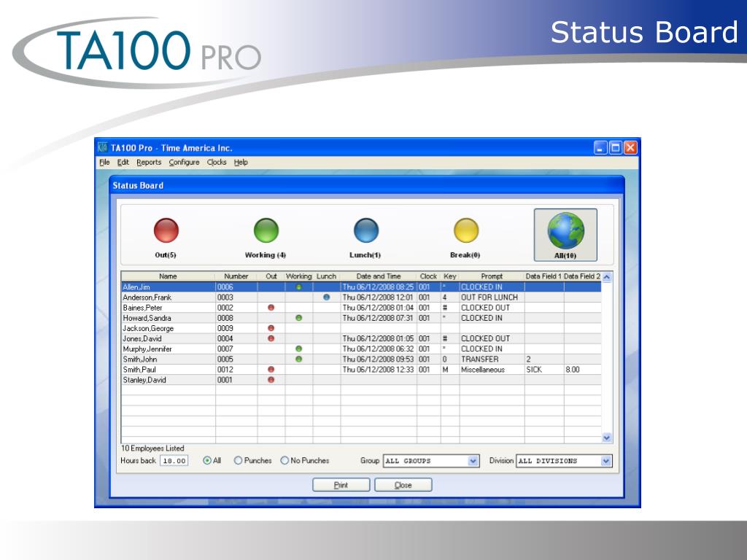Image resolution: width=747 pixels, height=560 pixels.
Task: Sort by the Date and Time column header
Action: pos(379,276)
